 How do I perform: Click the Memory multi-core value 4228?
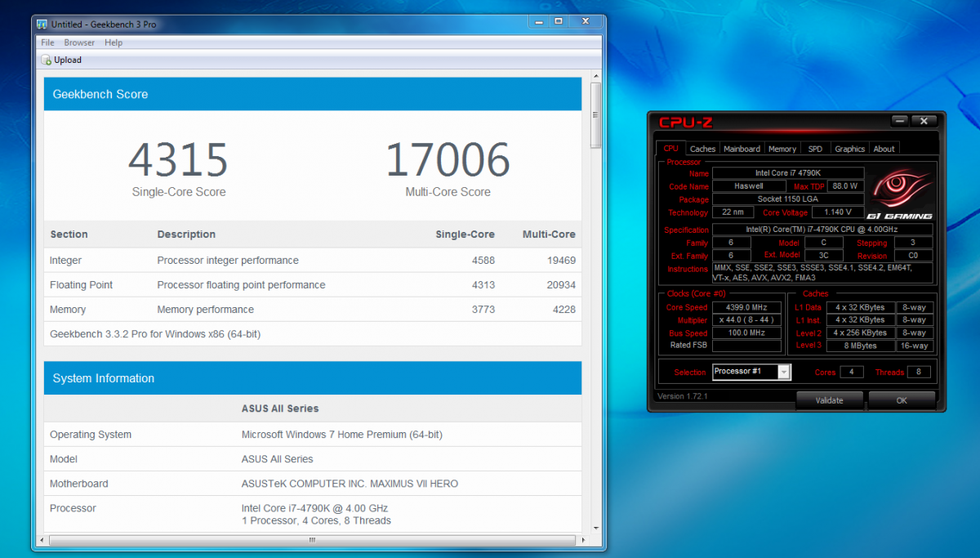(563, 310)
